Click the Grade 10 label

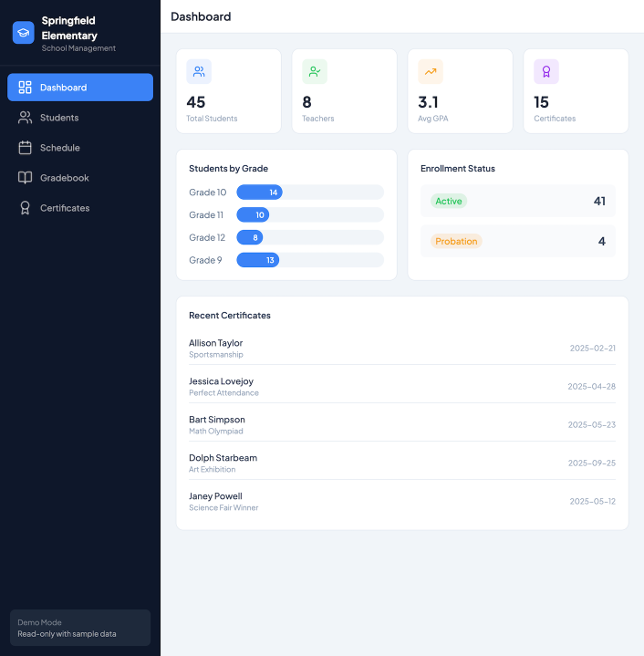point(207,193)
